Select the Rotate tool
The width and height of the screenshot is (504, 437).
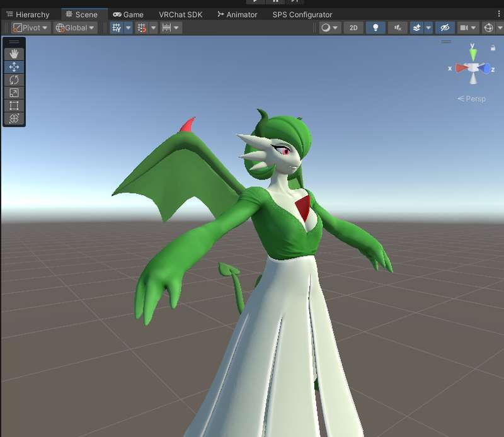tap(14, 80)
